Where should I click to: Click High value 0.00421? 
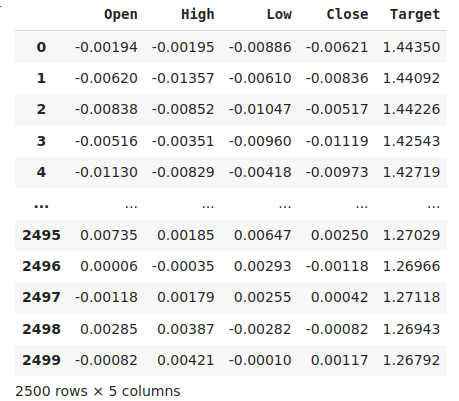coord(186,360)
